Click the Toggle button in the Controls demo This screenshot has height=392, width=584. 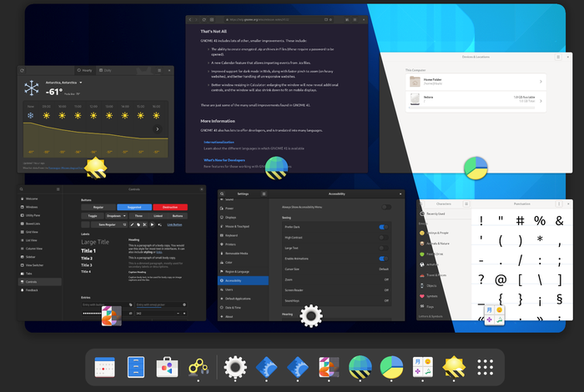coord(93,216)
